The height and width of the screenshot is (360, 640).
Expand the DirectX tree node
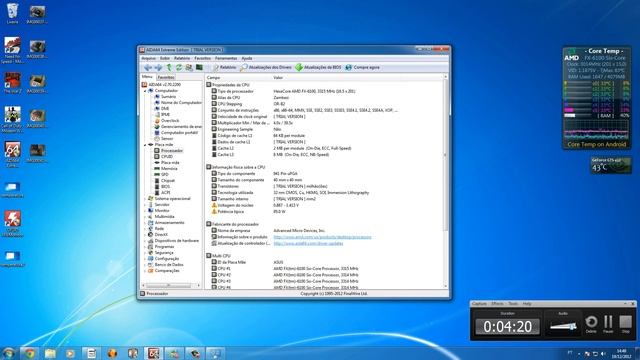tap(145, 235)
